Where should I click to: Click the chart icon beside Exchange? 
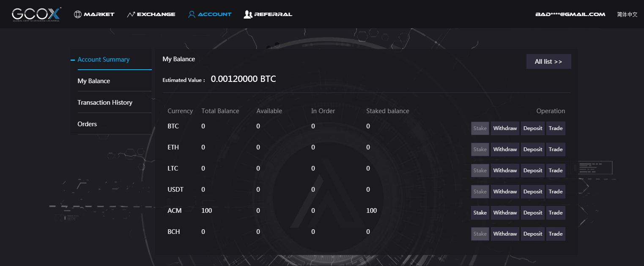pos(131,14)
